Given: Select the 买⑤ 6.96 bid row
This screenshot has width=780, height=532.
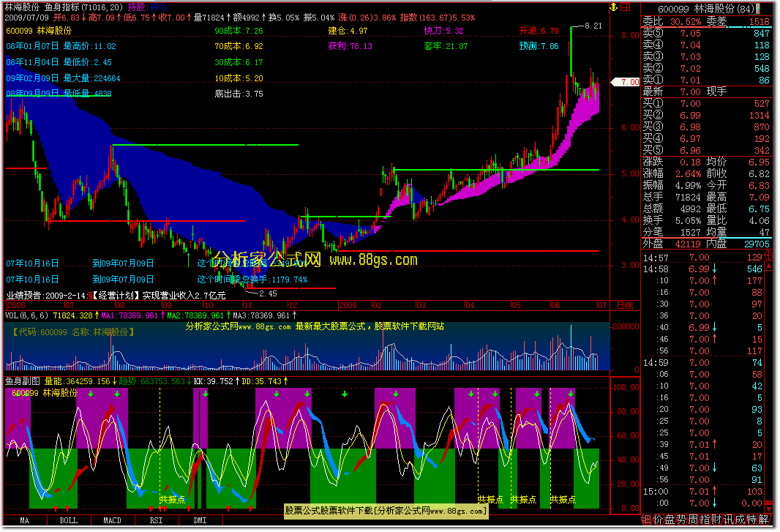Looking at the screenshot, I should point(706,150).
